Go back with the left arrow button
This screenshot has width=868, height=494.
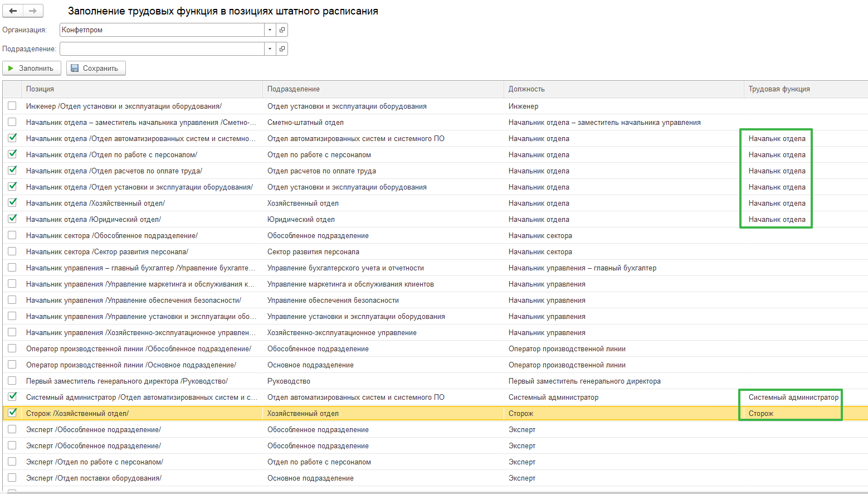pyautogui.click(x=13, y=11)
